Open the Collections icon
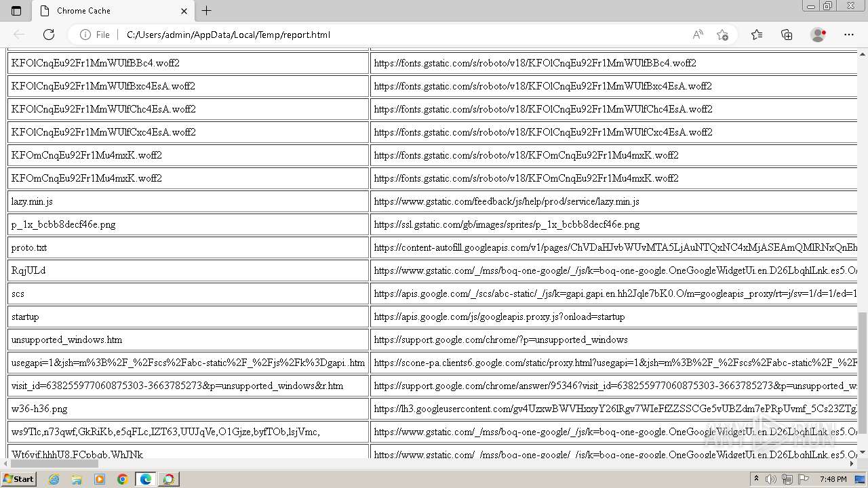The image size is (868, 488). 787,35
